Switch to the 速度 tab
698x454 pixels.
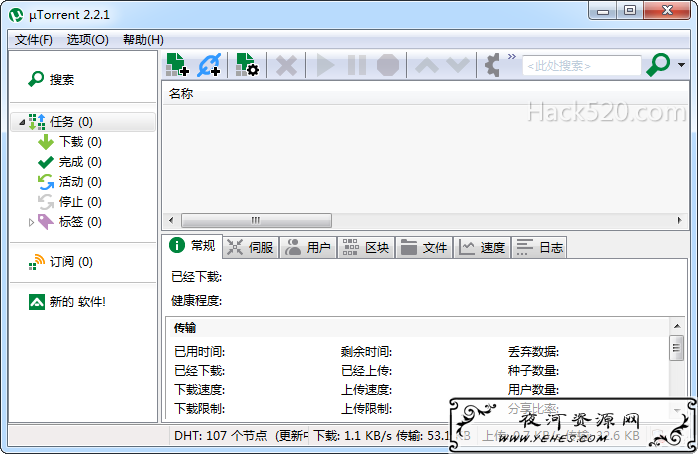click(482, 247)
